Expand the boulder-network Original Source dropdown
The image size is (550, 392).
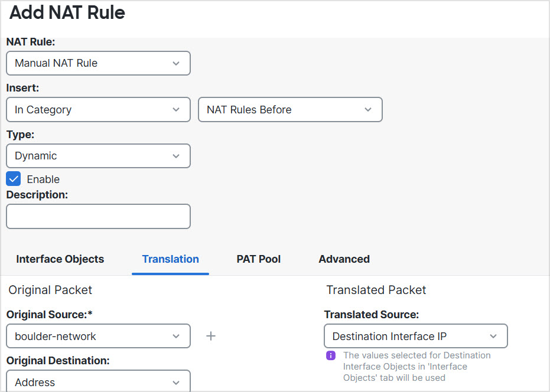tap(98, 336)
